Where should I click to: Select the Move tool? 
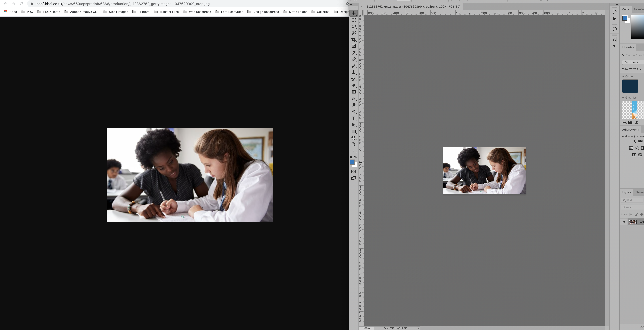coord(353,13)
